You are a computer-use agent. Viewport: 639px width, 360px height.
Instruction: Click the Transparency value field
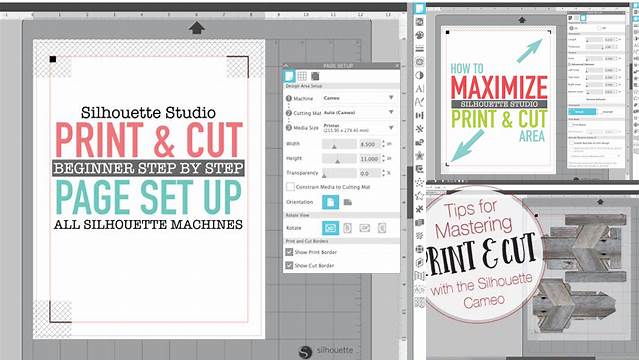(370, 173)
